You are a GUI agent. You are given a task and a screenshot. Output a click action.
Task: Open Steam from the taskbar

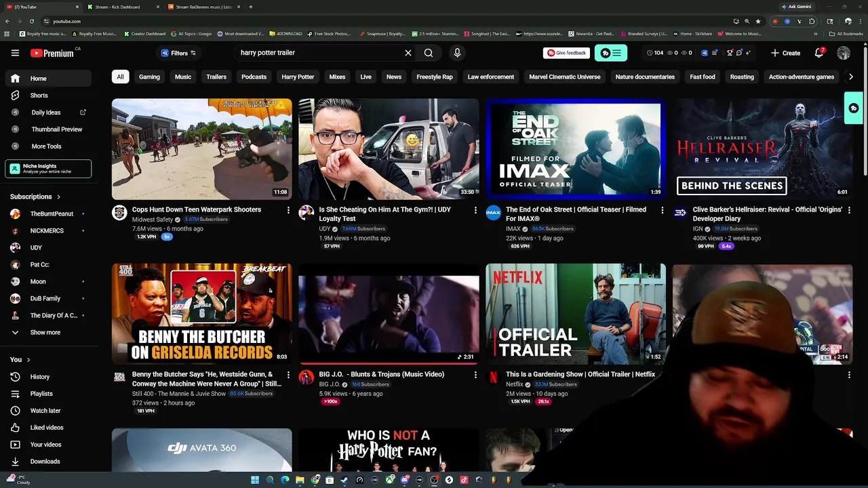[344, 480]
